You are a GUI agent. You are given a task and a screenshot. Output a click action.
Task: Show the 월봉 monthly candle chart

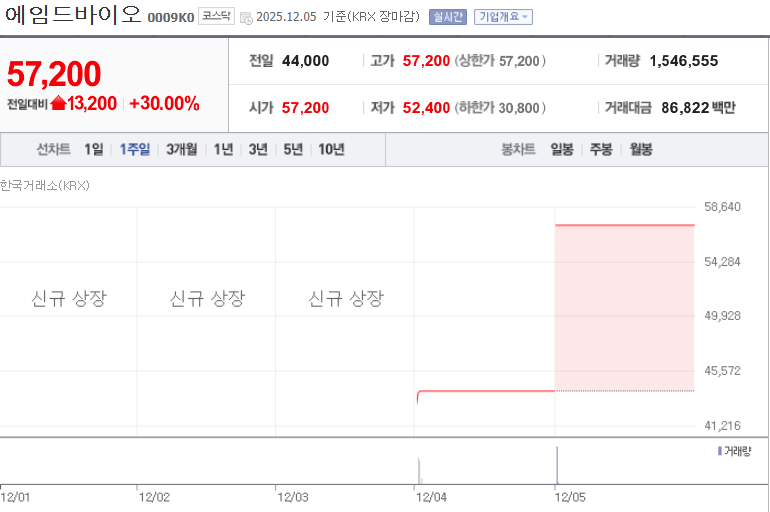(641, 149)
